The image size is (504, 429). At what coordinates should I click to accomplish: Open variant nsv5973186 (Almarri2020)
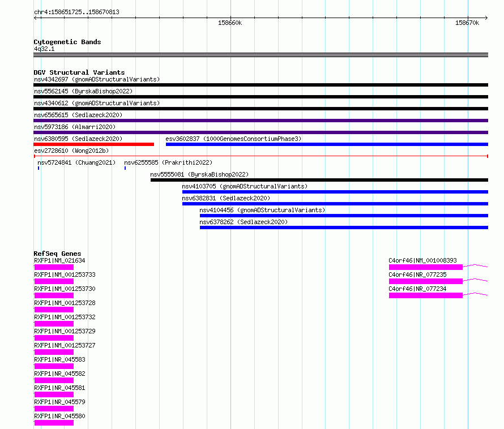(75, 127)
